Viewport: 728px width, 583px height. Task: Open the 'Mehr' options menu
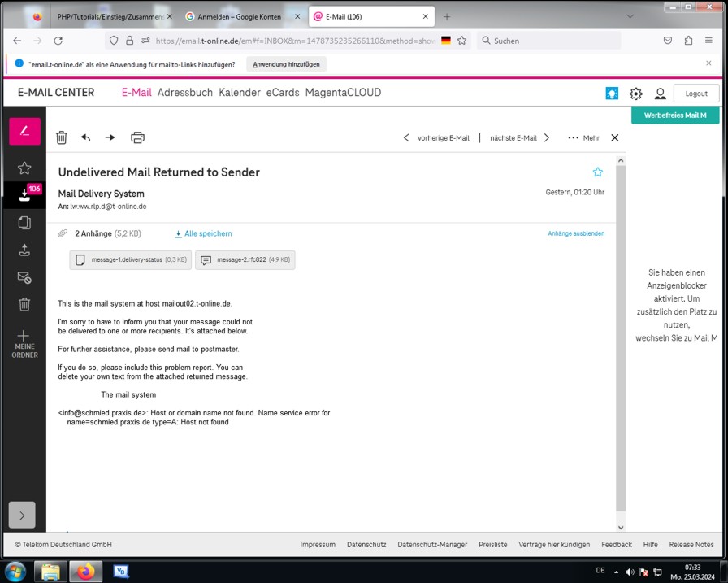click(583, 137)
